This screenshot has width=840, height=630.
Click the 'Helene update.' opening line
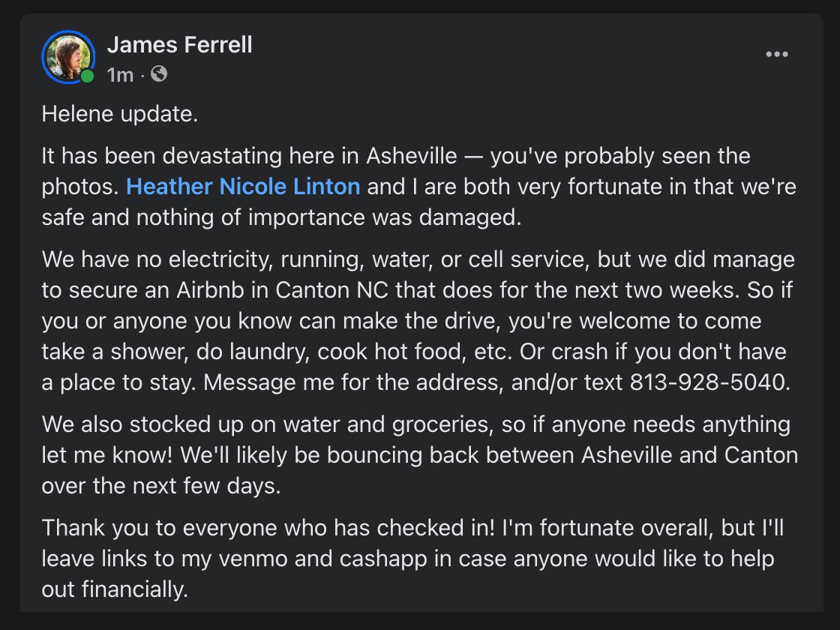120,114
